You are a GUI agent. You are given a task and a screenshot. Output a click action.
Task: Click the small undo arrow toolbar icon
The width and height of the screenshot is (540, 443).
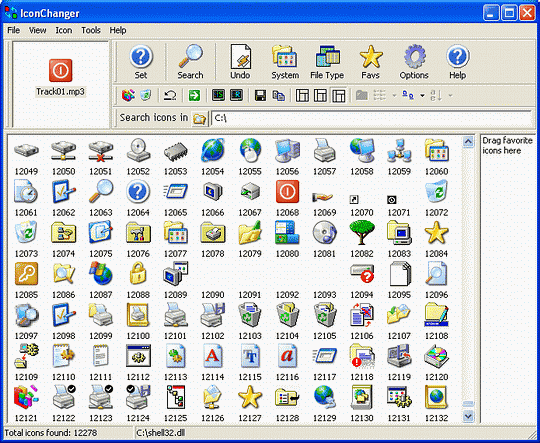pyautogui.click(x=170, y=95)
